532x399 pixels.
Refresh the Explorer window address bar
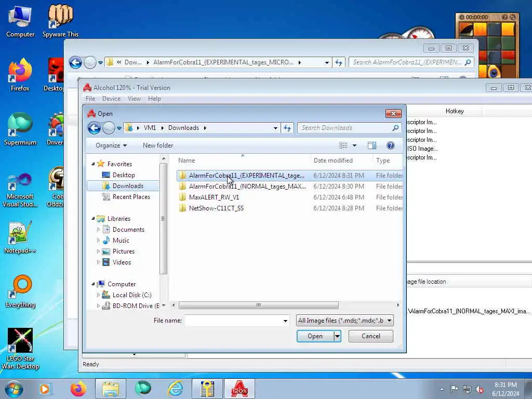pyautogui.click(x=339, y=62)
